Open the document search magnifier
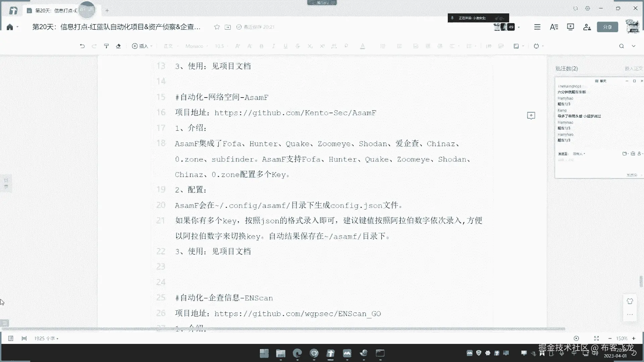 pos(622,46)
